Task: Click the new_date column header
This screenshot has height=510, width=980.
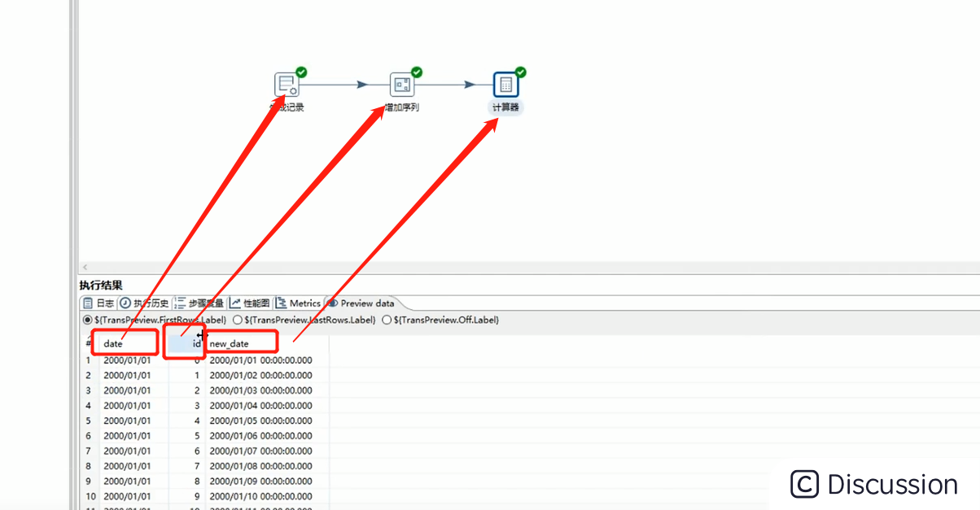Action: pos(267,344)
